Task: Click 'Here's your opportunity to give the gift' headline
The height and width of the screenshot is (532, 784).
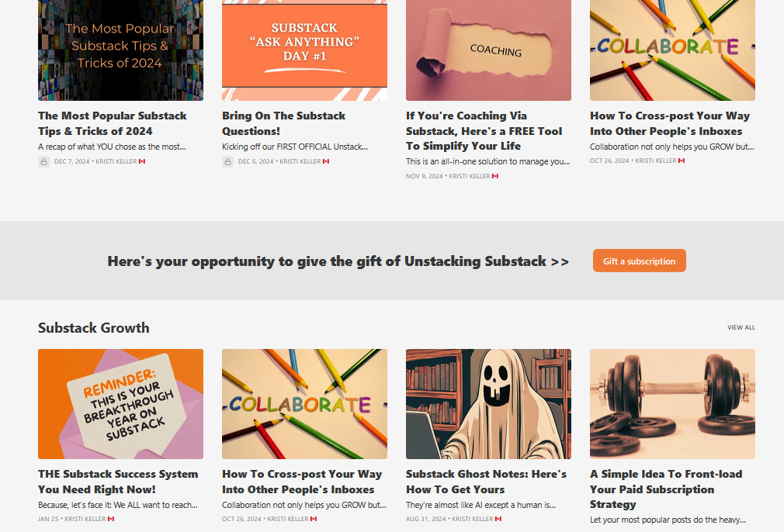Action: (338, 261)
